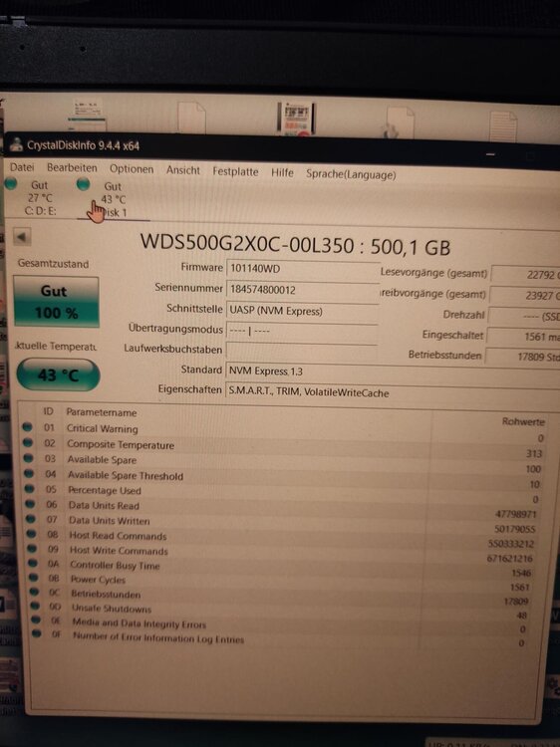
Task: Click the Übertragungsmodus field
Action: [x=301, y=331]
